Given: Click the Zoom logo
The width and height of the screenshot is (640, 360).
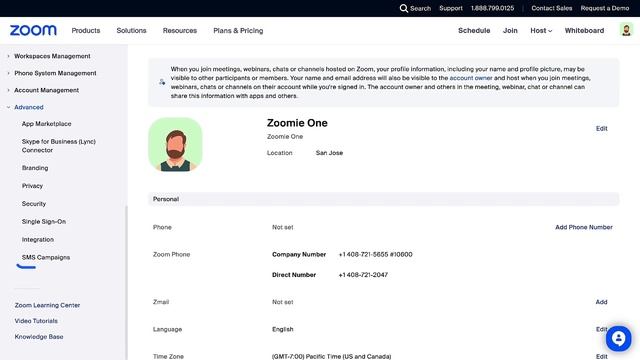Looking at the screenshot, I should click(x=33, y=30).
